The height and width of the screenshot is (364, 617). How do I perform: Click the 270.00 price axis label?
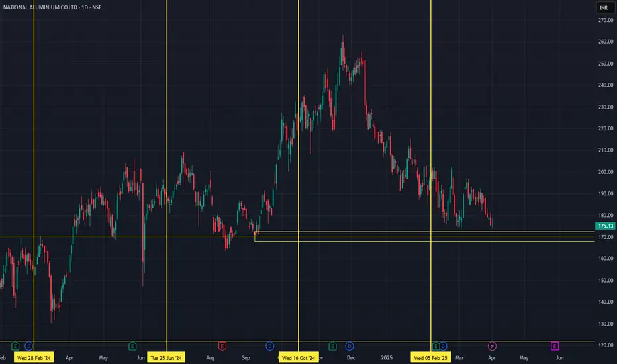(606, 20)
